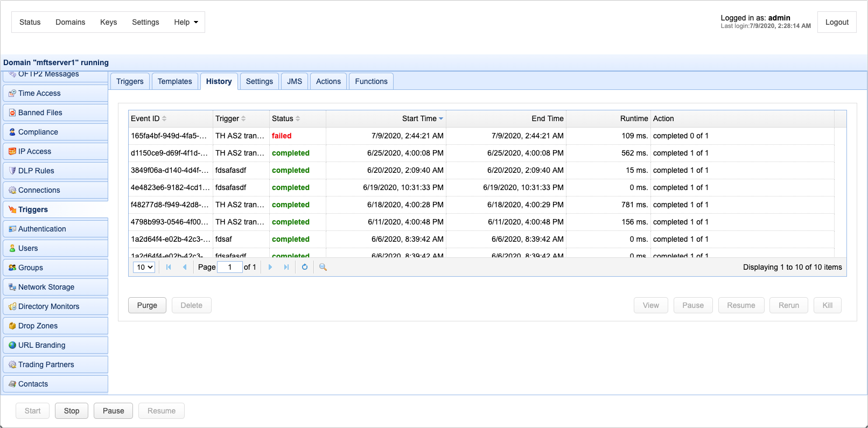868x428 pixels.
Task: Open the Status menu item
Action: (x=30, y=22)
